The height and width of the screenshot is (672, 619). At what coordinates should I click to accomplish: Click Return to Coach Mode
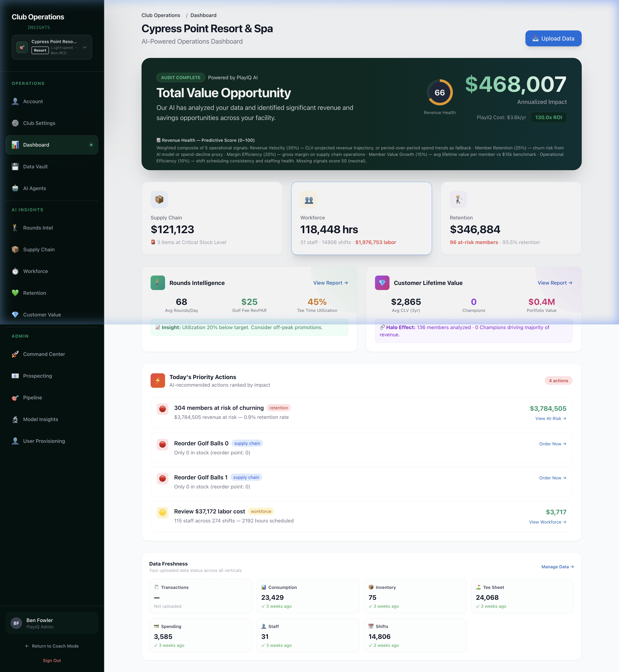[x=52, y=646]
